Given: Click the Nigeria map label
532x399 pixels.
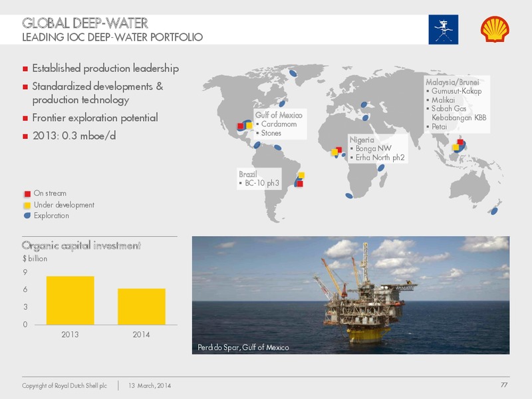Looking at the screenshot, I should coord(362,140).
